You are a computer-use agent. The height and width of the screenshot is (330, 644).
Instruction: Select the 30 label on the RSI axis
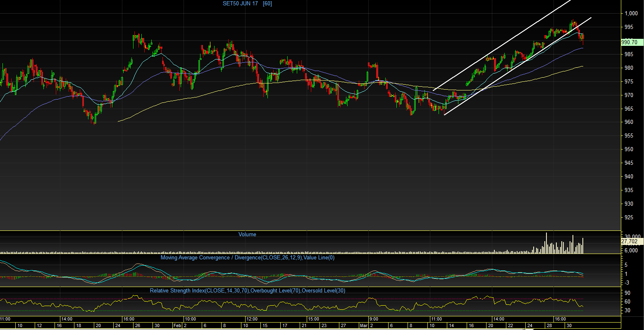627,311
